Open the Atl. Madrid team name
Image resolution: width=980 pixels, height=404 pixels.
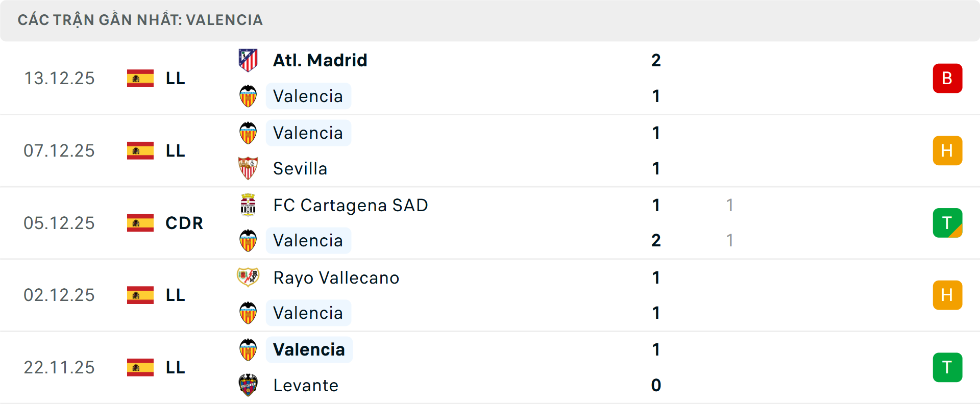(x=320, y=60)
